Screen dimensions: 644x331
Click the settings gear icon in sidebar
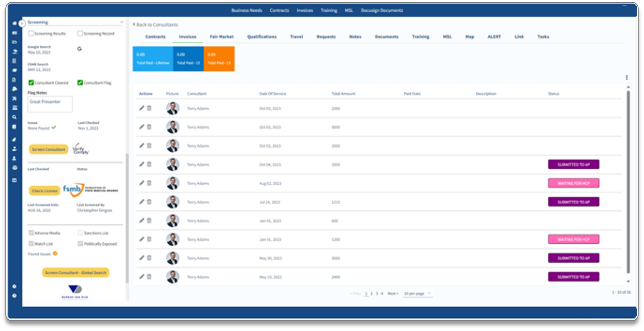click(14, 287)
